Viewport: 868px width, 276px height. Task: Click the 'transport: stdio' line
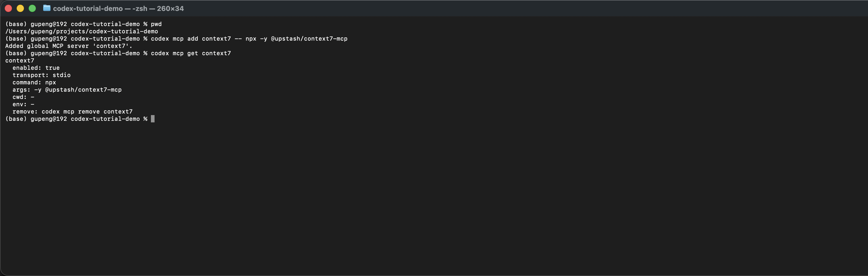click(41, 75)
